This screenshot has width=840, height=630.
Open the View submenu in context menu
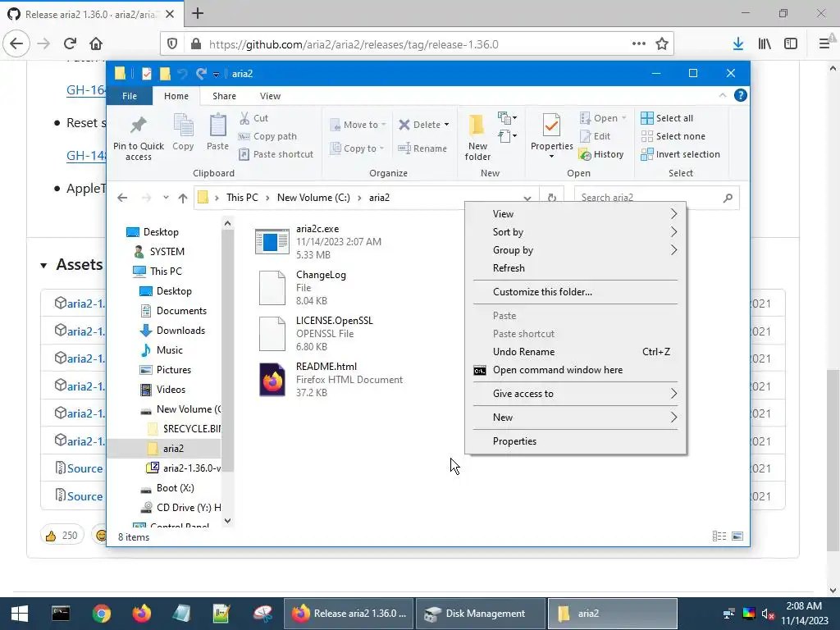[x=575, y=214]
